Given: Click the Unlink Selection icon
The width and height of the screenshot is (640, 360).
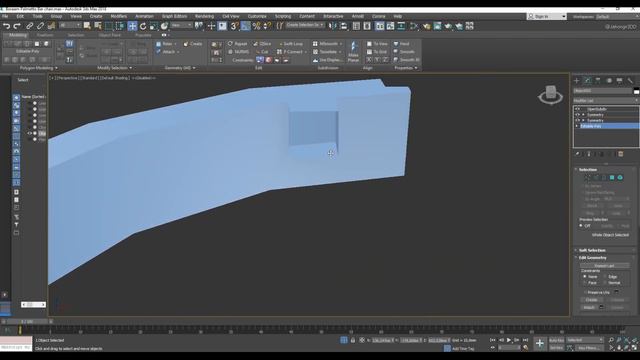Looking at the screenshot, I should pos(40,26).
